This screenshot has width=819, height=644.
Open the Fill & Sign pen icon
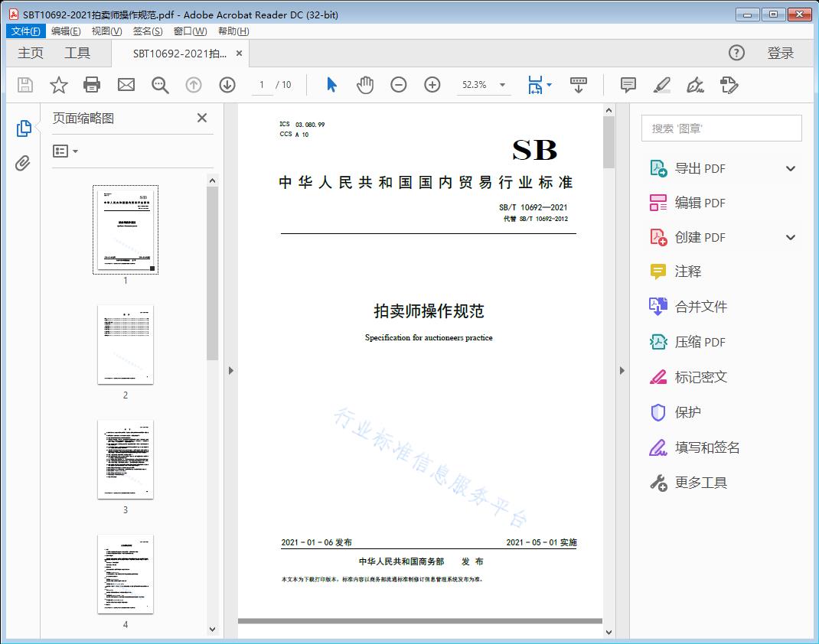(x=695, y=85)
